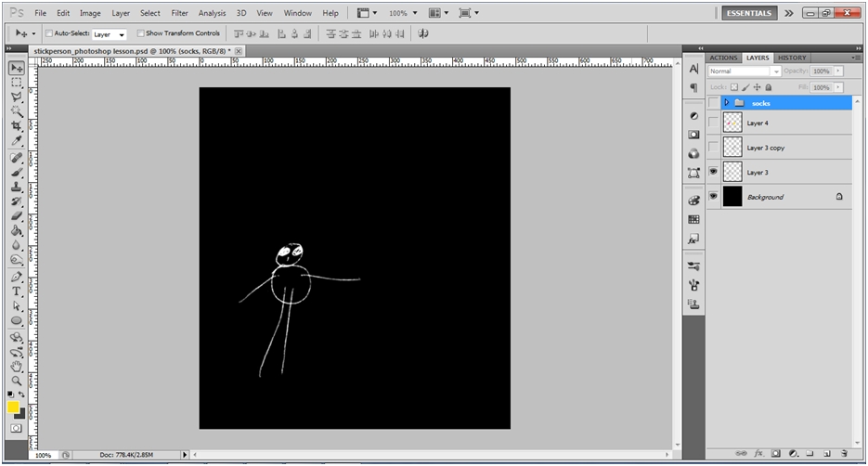Screen dimensions: 868x466
Task: Open the Swatches panel grid icon
Action: 693,220
